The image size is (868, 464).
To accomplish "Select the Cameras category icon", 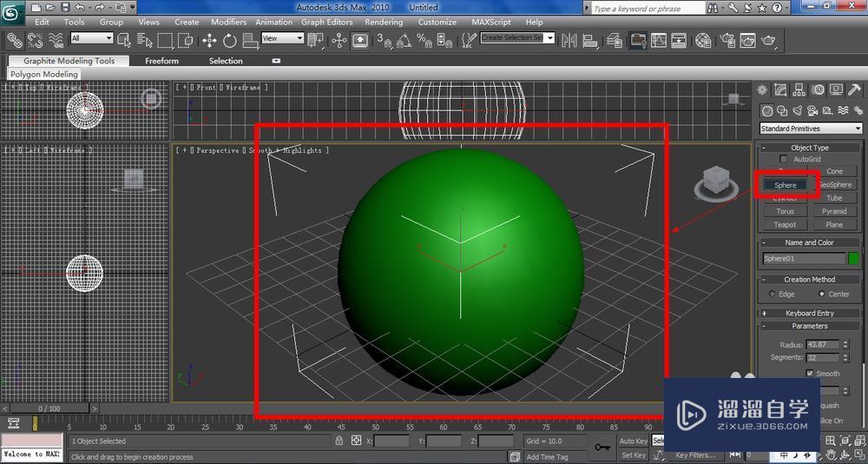I will (x=812, y=111).
